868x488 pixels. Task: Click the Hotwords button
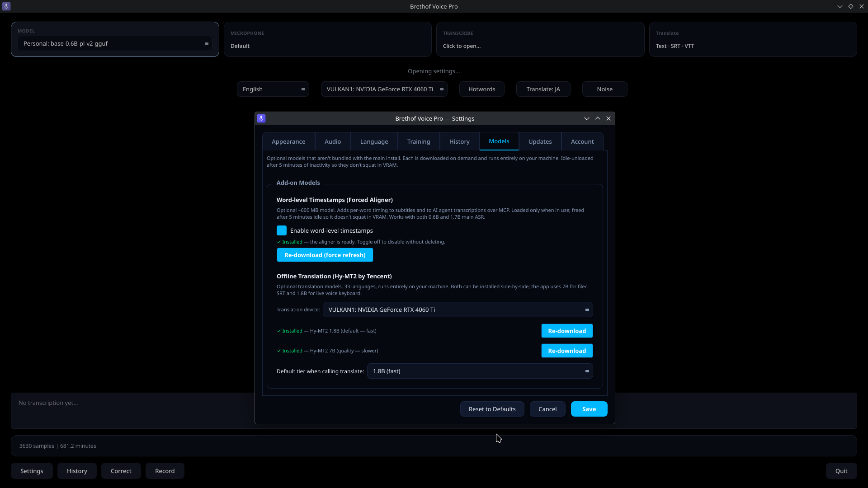[482, 89]
